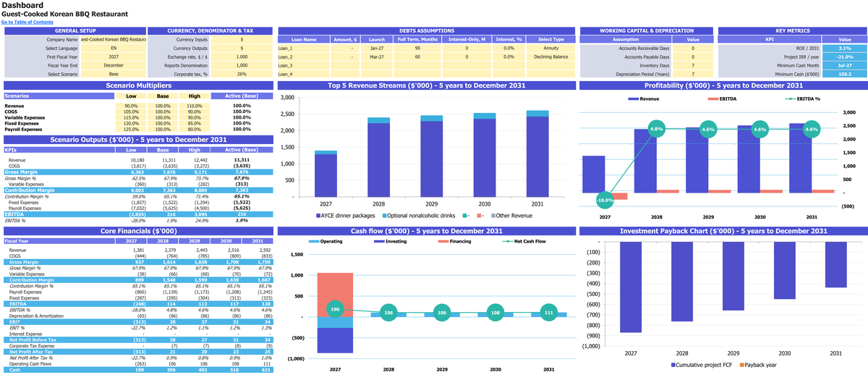Select the Gross Margin row in Scenario Outputs
Image resolution: width=868 pixels, height=375 pixels.
click(137, 172)
